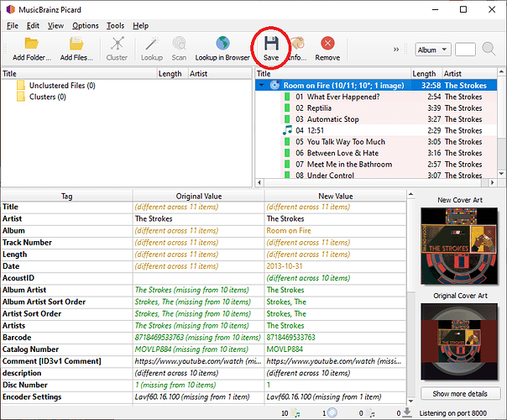Viewport: 507px width, 420px height.
Task: Open the Edit menu
Action: [x=33, y=25]
